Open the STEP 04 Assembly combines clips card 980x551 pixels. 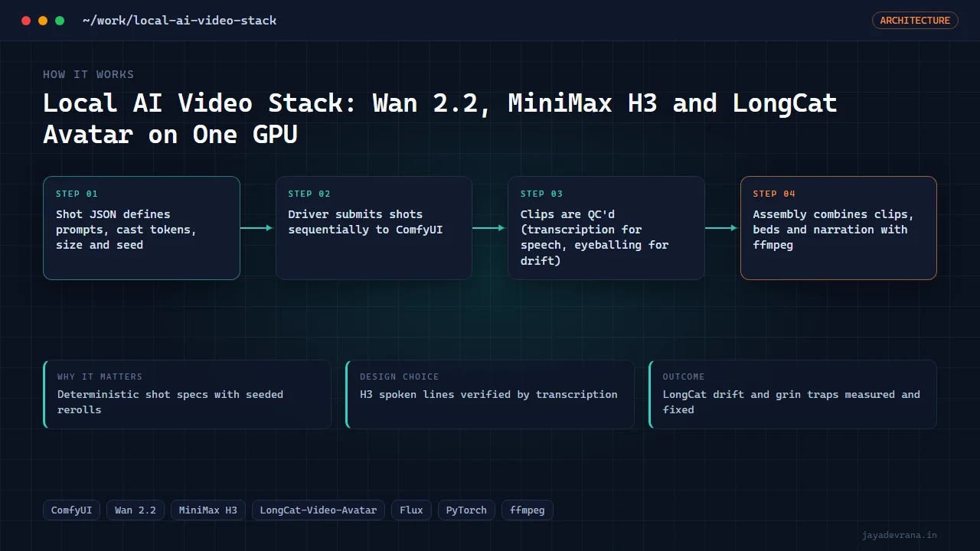pyautogui.click(x=838, y=228)
